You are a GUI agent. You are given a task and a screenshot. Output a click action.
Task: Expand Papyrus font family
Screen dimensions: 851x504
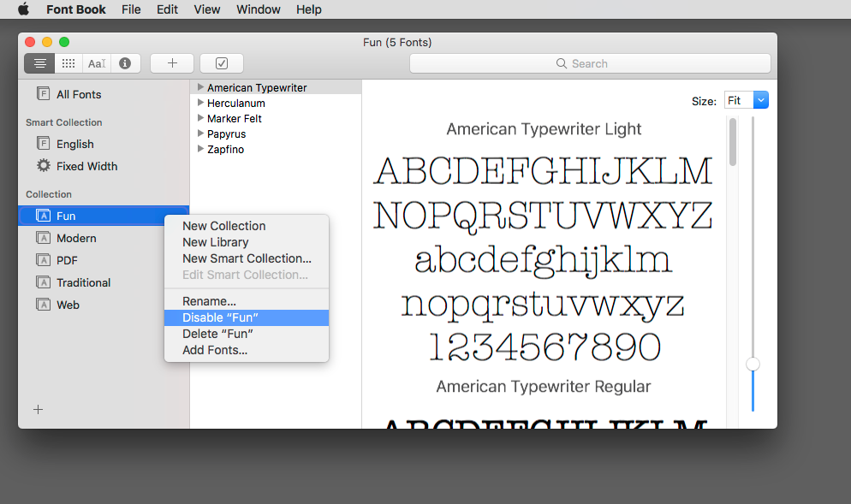click(200, 133)
